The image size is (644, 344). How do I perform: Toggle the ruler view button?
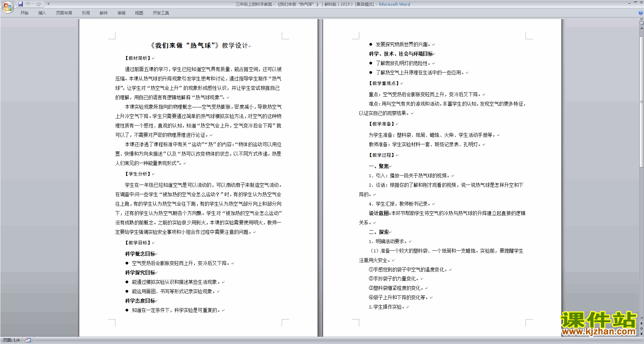tap(642, 22)
